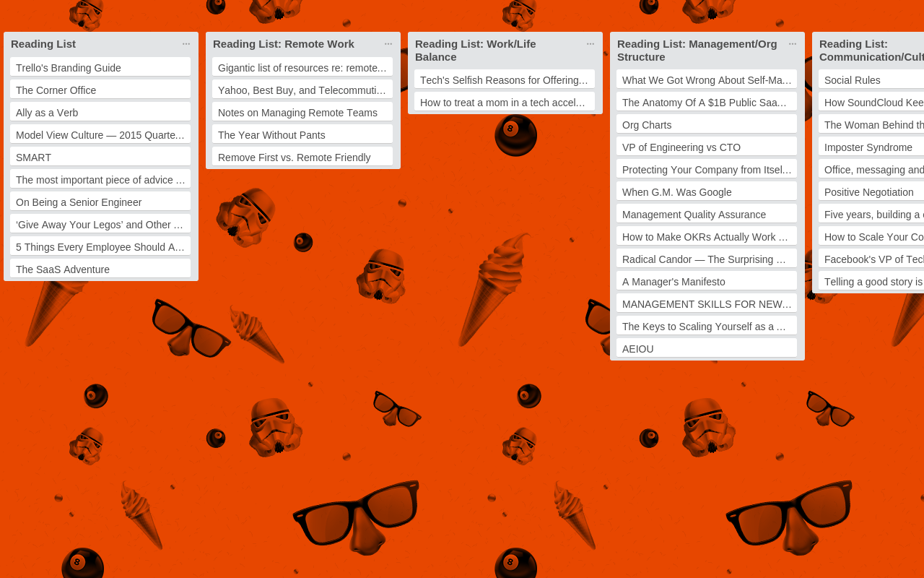Open The SaaS Adventure card

100,269
